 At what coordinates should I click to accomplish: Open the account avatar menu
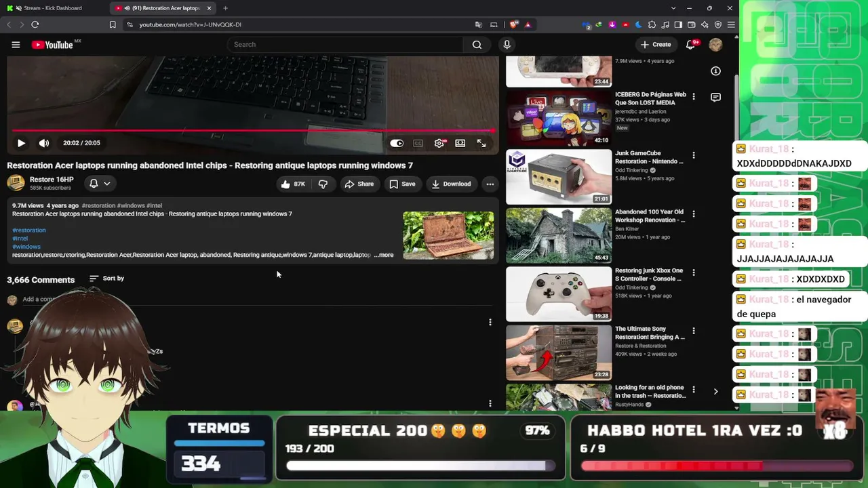715,45
